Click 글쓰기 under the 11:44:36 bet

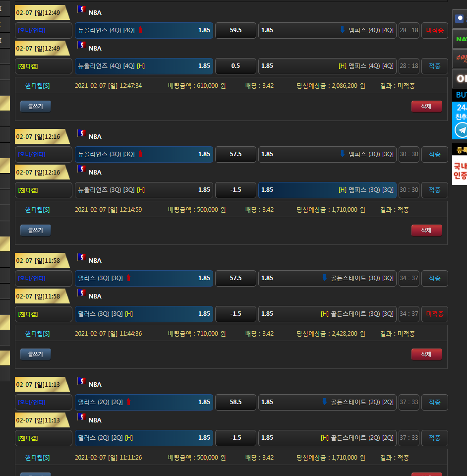coord(35,354)
